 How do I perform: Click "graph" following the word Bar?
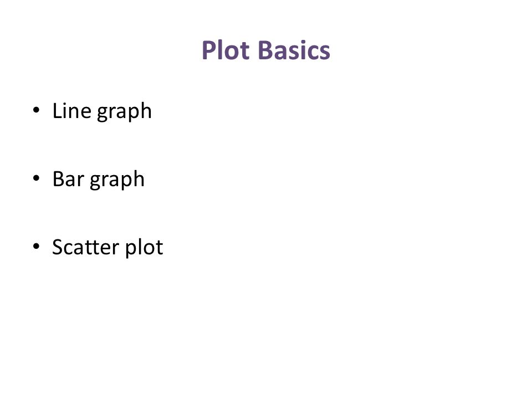tap(117, 180)
